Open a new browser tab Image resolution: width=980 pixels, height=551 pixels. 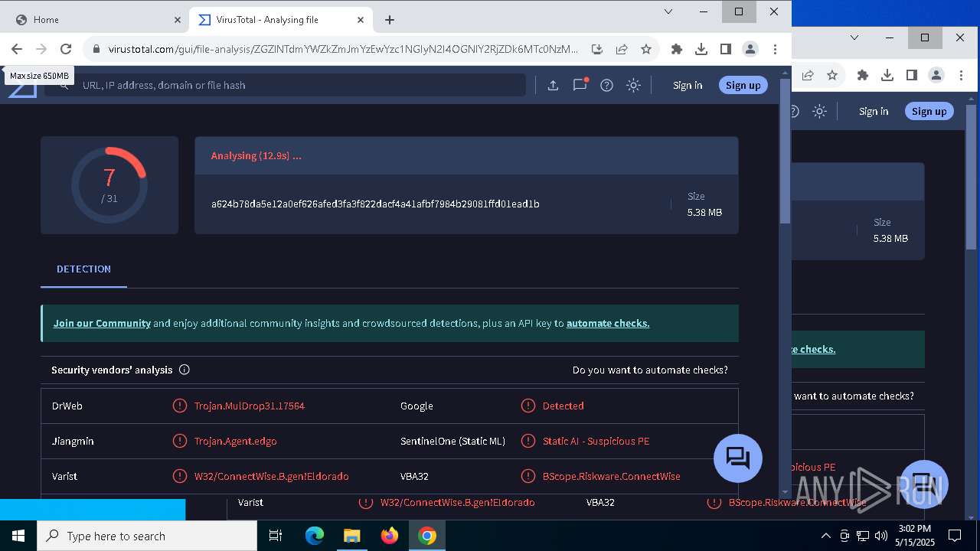(390, 20)
